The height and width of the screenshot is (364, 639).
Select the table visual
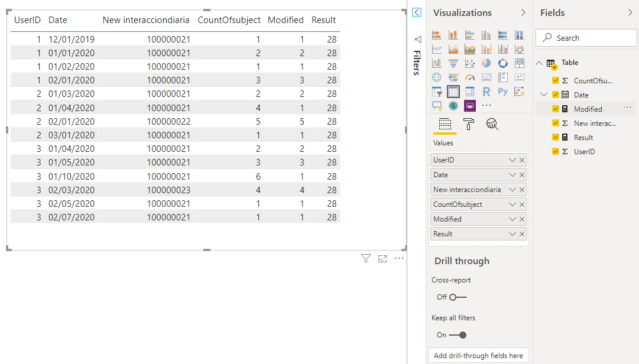click(453, 92)
